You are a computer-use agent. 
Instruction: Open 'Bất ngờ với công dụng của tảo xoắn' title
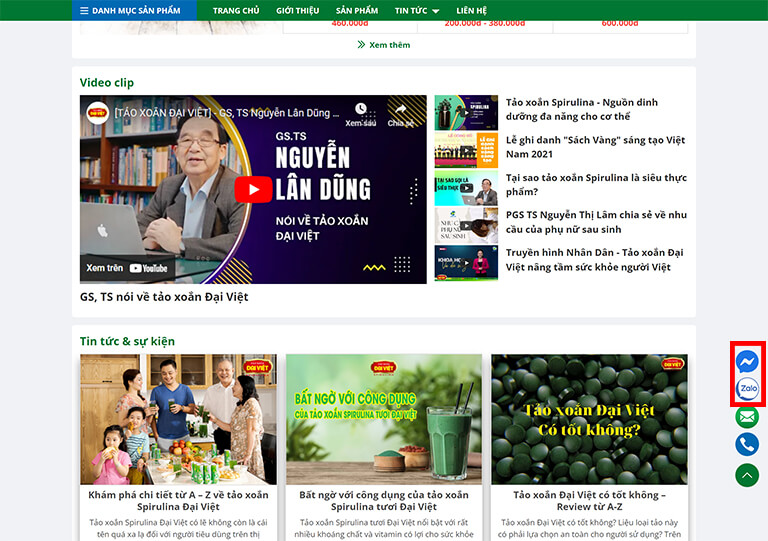384,500
